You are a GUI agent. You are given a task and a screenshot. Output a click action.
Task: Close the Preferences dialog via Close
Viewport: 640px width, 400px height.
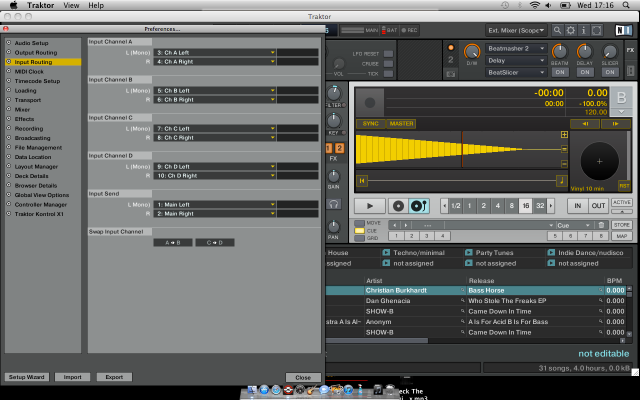tap(303, 378)
